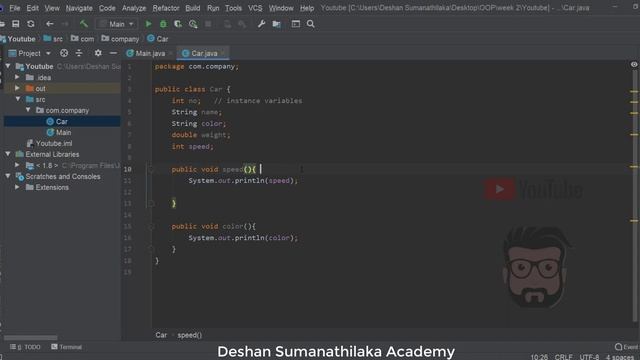This screenshot has height=360, width=640.
Task: Click the company breadcrumb in navigation bar
Action: point(125,39)
